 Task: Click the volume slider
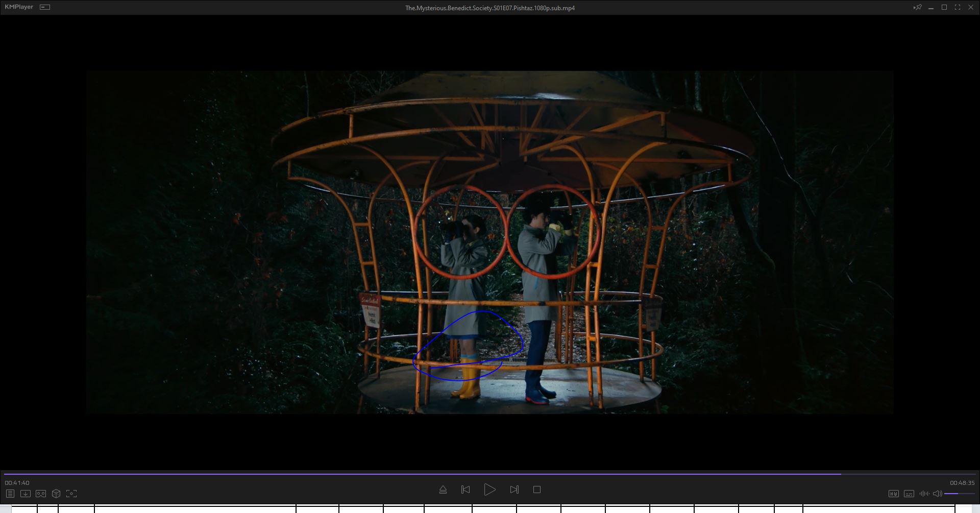coord(959,494)
